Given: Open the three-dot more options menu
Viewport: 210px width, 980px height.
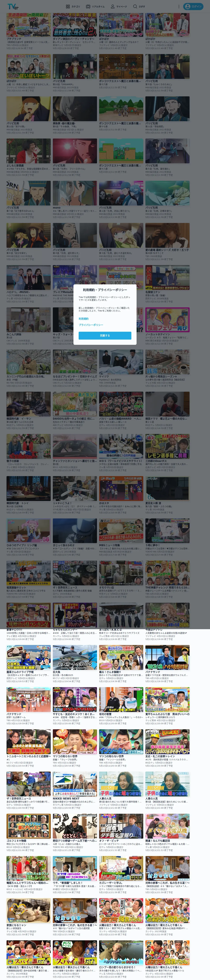Looking at the screenshot, I should pos(179,7).
